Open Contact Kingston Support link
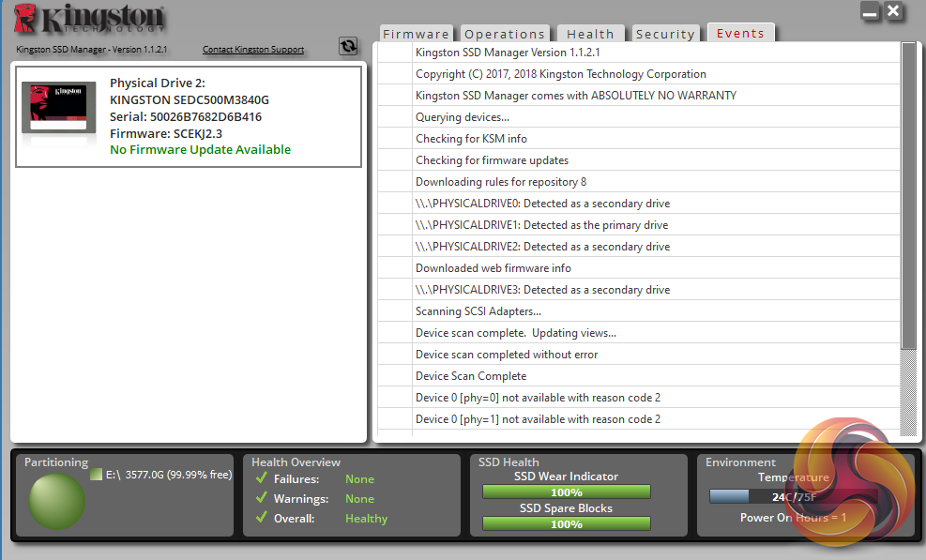 (253, 50)
